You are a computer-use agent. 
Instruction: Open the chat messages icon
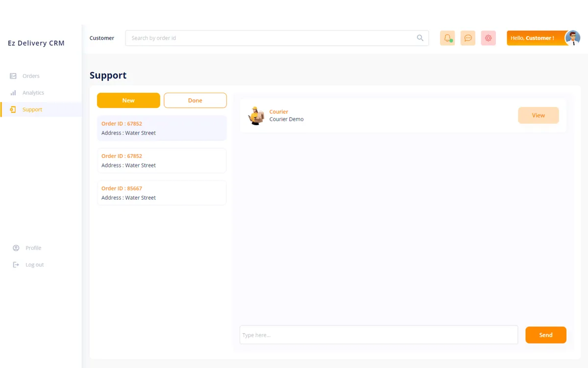pyautogui.click(x=468, y=38)
